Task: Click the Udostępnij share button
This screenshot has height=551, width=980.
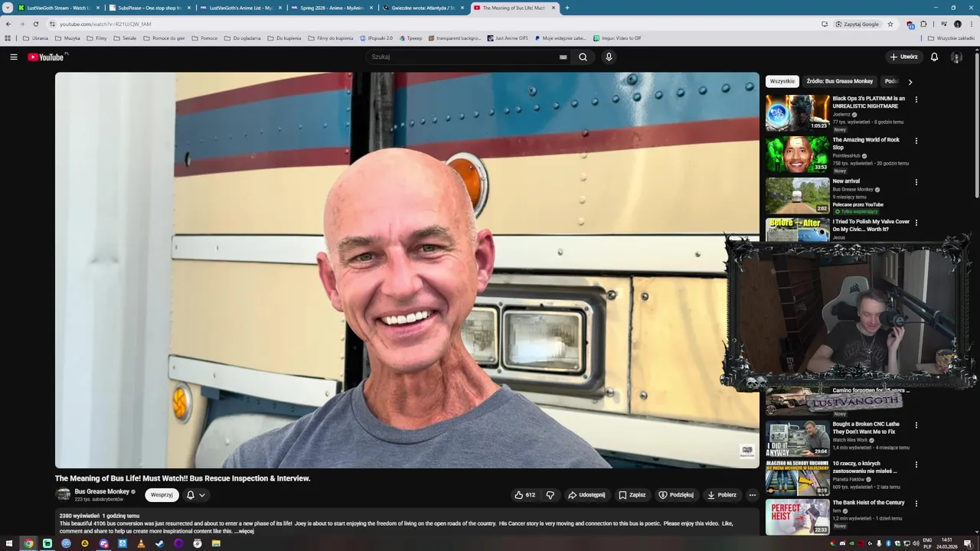Action: [x=586, y=495]
